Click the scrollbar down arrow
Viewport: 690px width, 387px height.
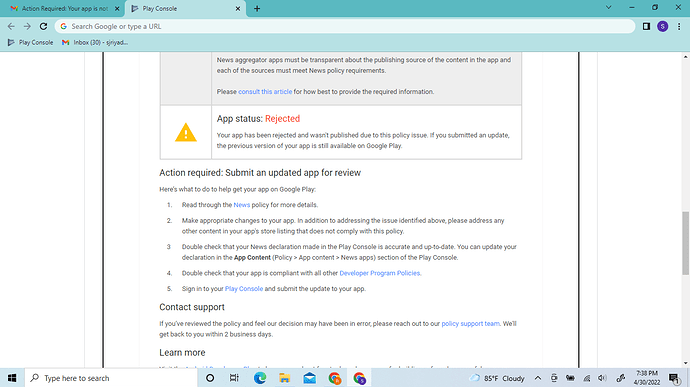(686, 363)
